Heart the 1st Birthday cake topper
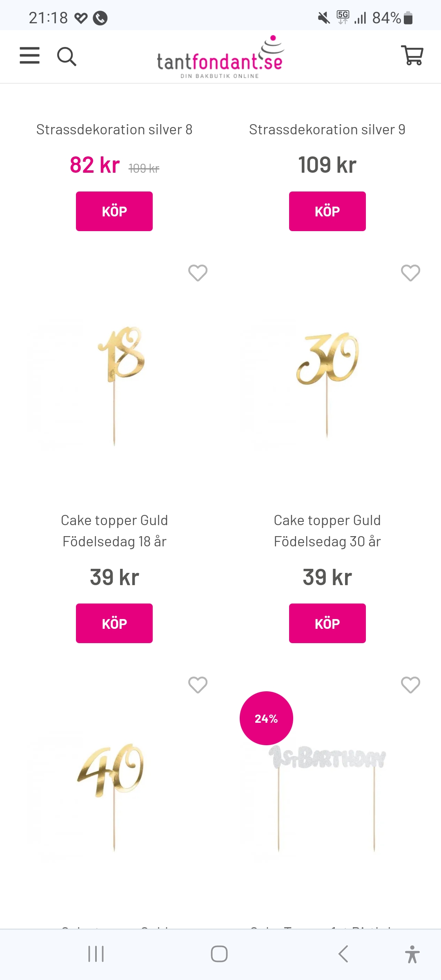This screenshot has height=980, width=441. [410, 685]
